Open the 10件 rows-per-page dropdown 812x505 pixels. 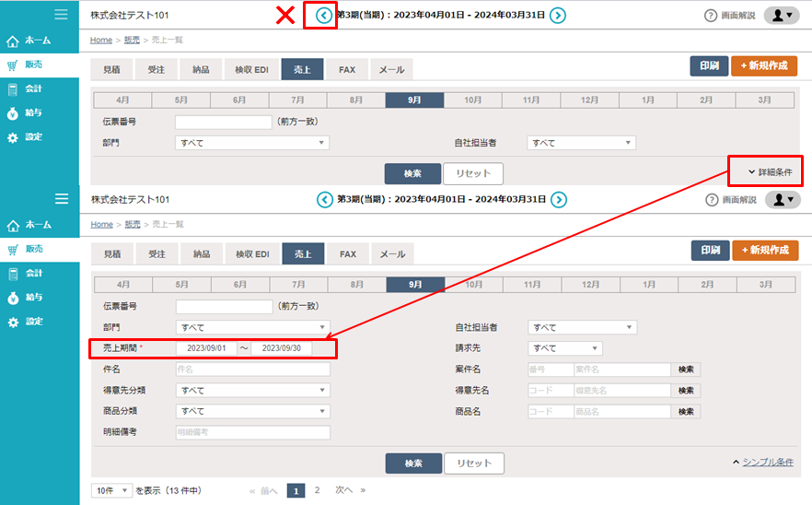click(x=112, y=490)
